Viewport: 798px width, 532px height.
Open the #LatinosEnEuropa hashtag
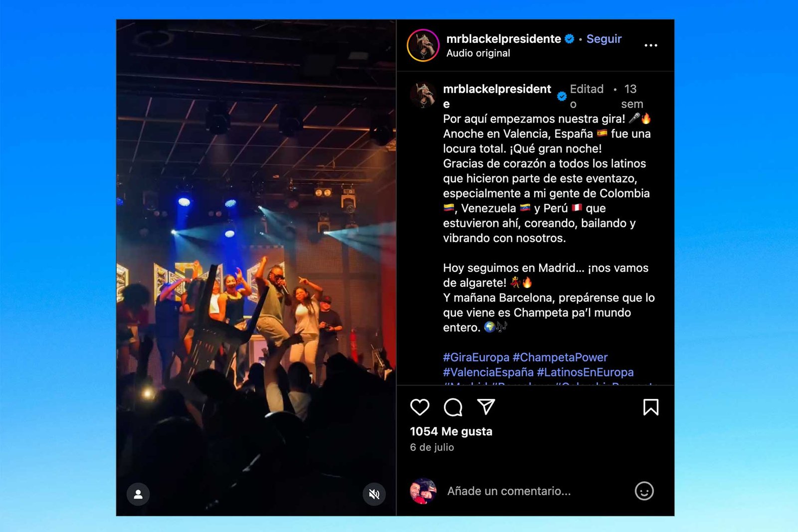click(585, 372)
